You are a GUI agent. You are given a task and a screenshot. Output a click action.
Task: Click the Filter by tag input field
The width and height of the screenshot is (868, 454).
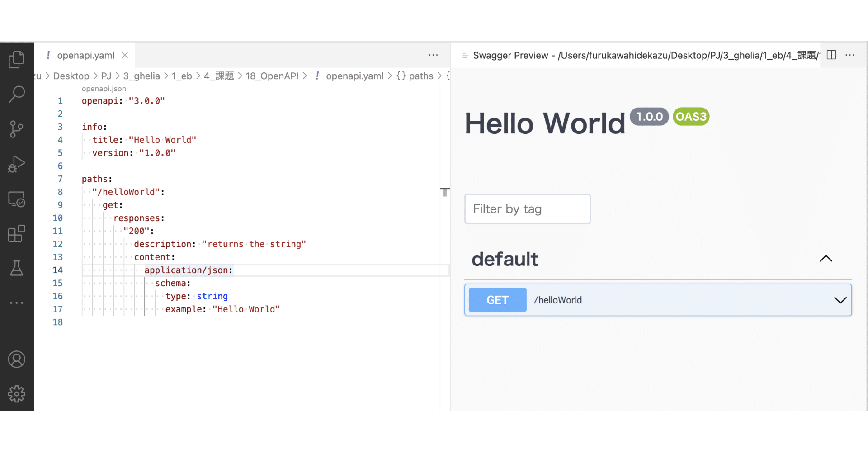[x=527, y=208]
